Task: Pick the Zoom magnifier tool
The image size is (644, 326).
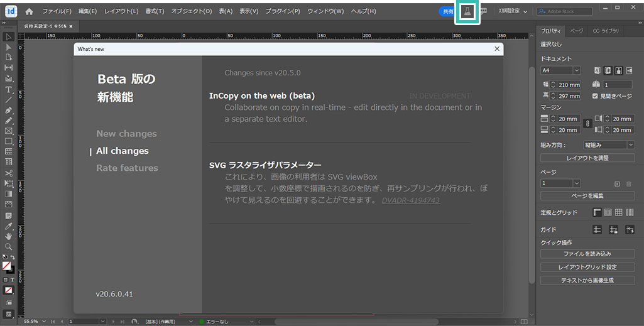Action: (x=9, y=247)
